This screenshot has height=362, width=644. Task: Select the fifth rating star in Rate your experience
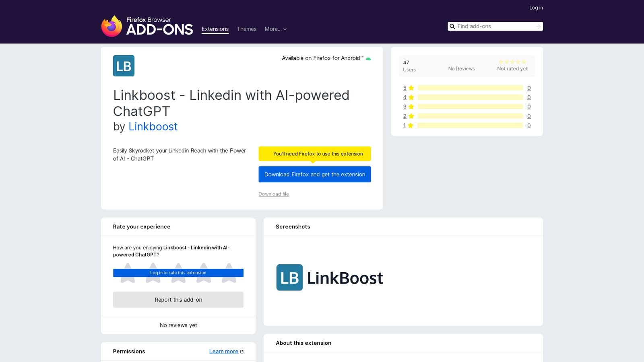coord(229,273)
